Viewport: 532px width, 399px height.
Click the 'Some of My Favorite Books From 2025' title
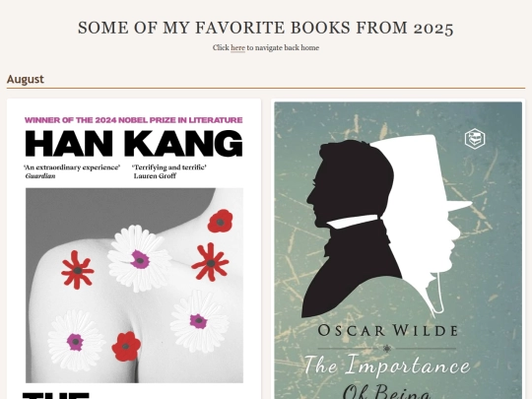(266, 28)
